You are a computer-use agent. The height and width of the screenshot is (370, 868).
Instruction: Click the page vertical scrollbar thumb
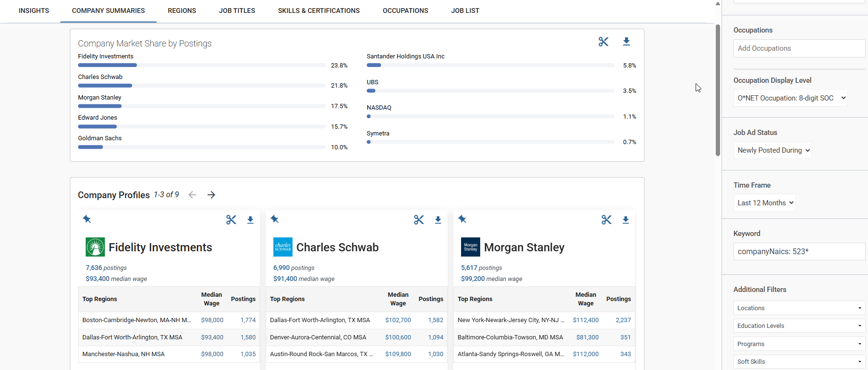[x=718, y=90]
